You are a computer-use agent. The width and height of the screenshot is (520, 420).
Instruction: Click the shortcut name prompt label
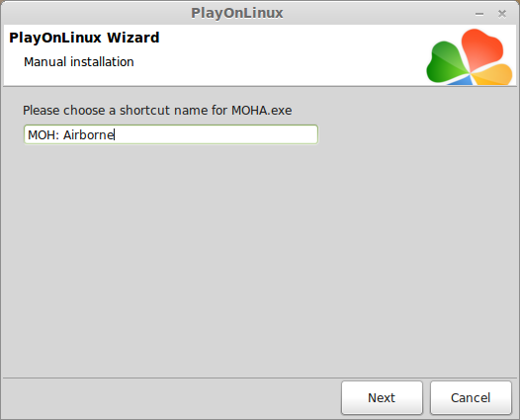point(157,110)
